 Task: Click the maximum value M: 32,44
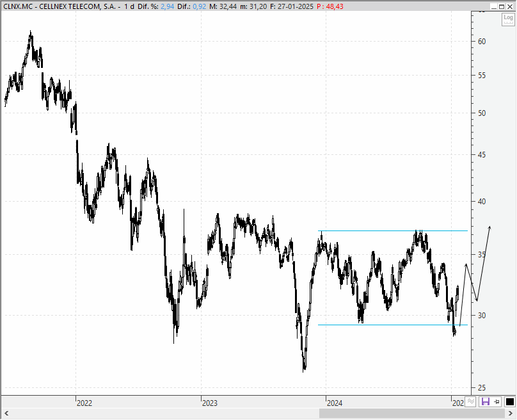(x=223, y=6)
